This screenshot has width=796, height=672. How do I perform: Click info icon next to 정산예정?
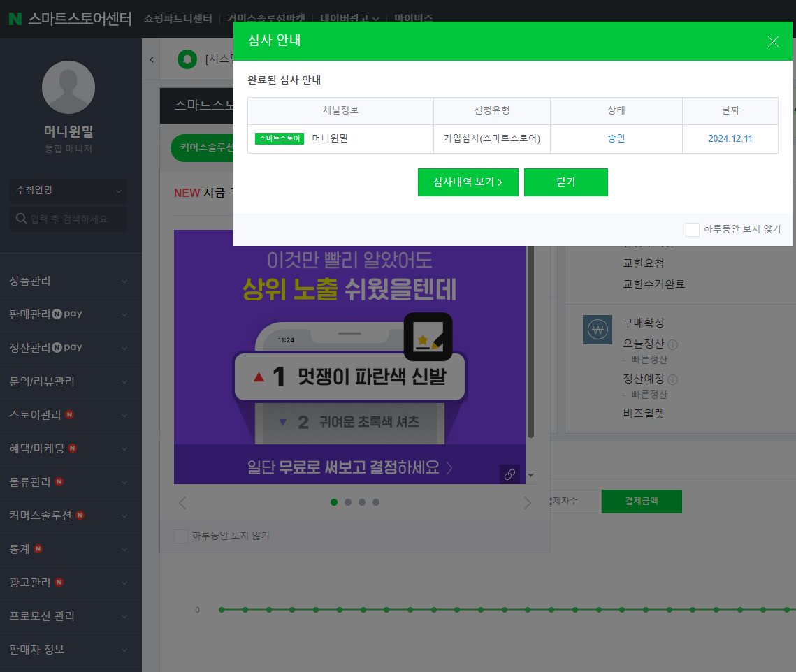click(x=672, y=379)
